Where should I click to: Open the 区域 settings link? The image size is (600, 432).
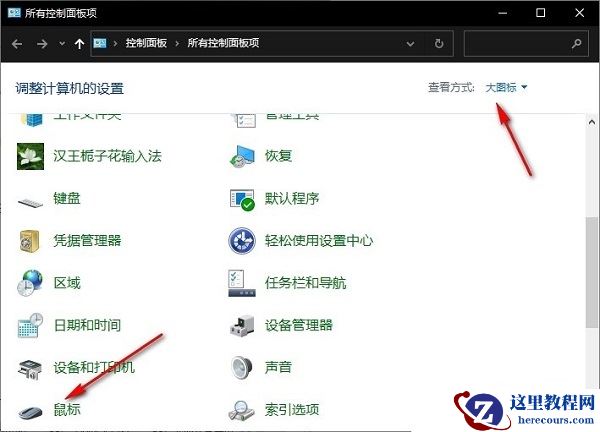coord(67,283)
